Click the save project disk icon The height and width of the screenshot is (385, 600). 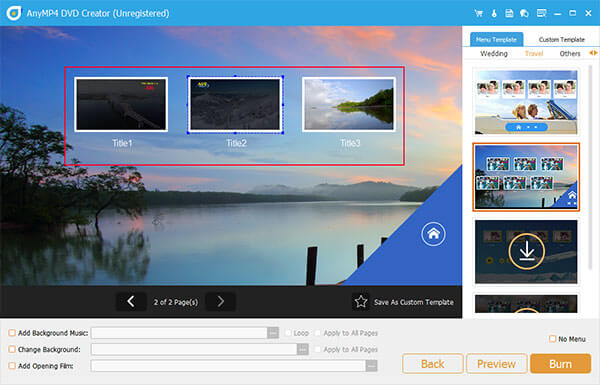click(509, 13)
